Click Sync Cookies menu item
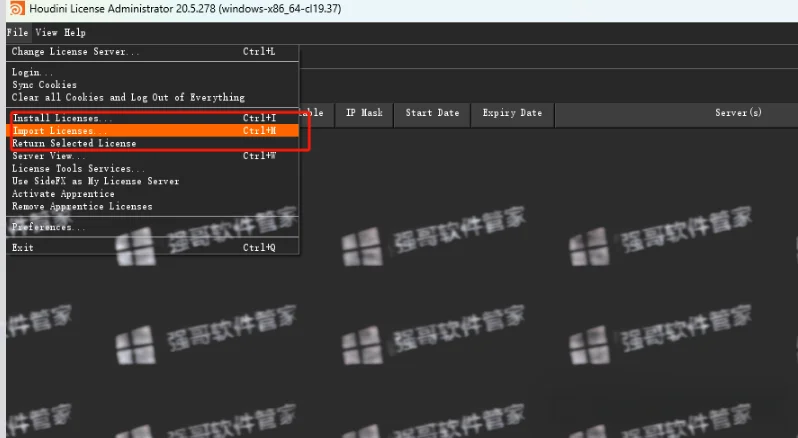 click(152, 84)
